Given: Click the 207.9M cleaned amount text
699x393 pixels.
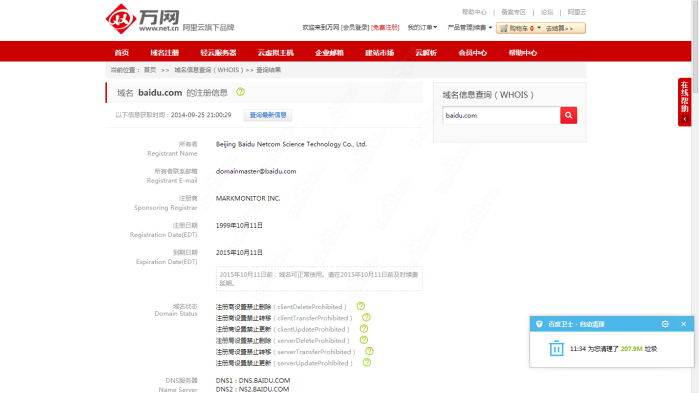Looking at the screenshot, I should pos(631,348).
